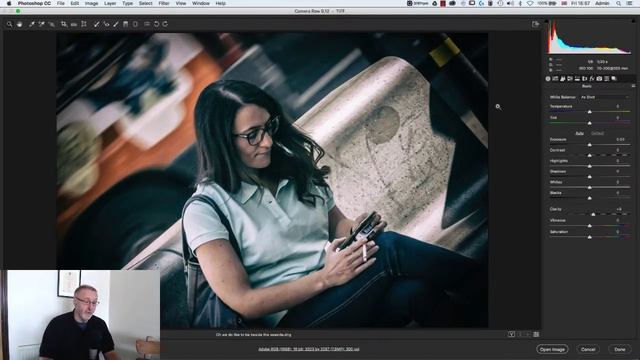Open the Filter menu

coord(164,3)
